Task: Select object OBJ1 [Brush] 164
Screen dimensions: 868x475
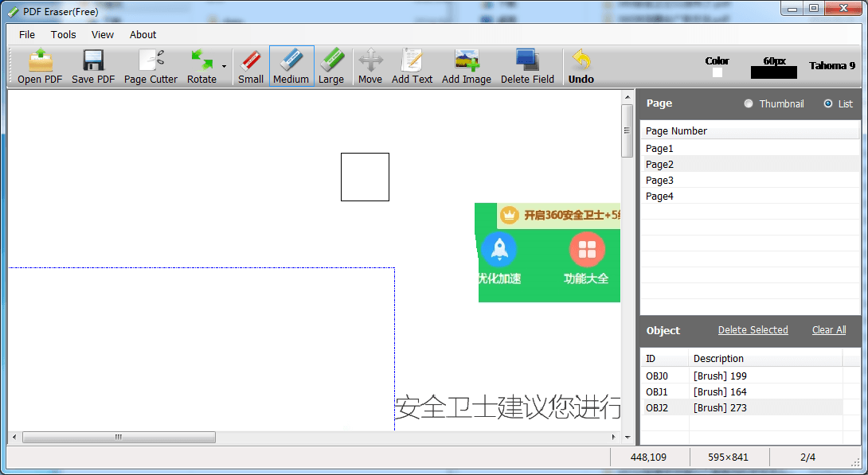Action: point(742,392)
